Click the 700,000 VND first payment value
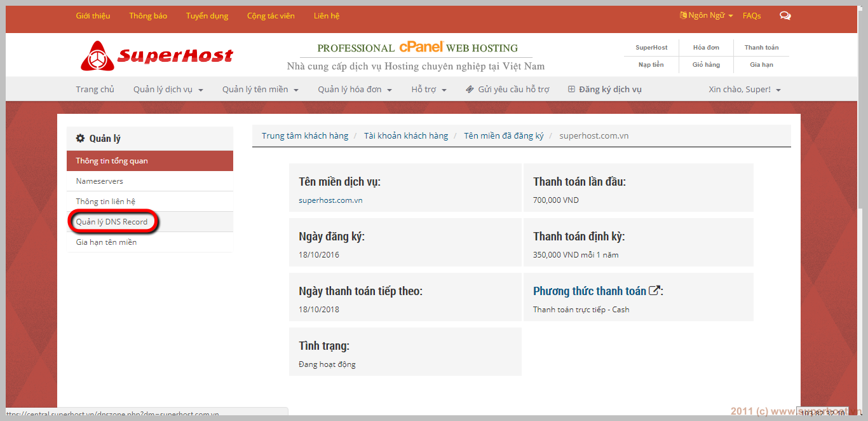 pyautogui.click(x=556, y=200)
